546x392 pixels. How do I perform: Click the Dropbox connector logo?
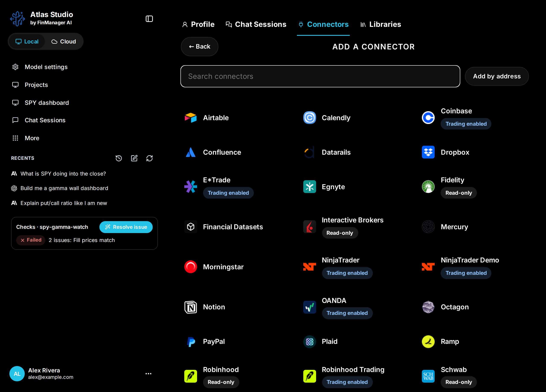pyautogui.click(x=428, y=152)
